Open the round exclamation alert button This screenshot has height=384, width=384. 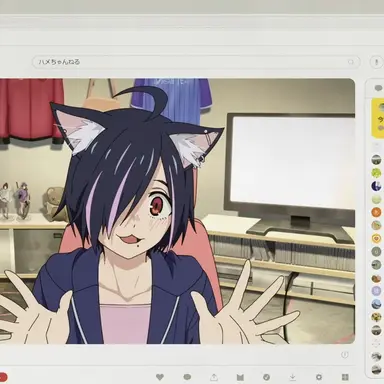pyautogui.click(x=376, y=62)
